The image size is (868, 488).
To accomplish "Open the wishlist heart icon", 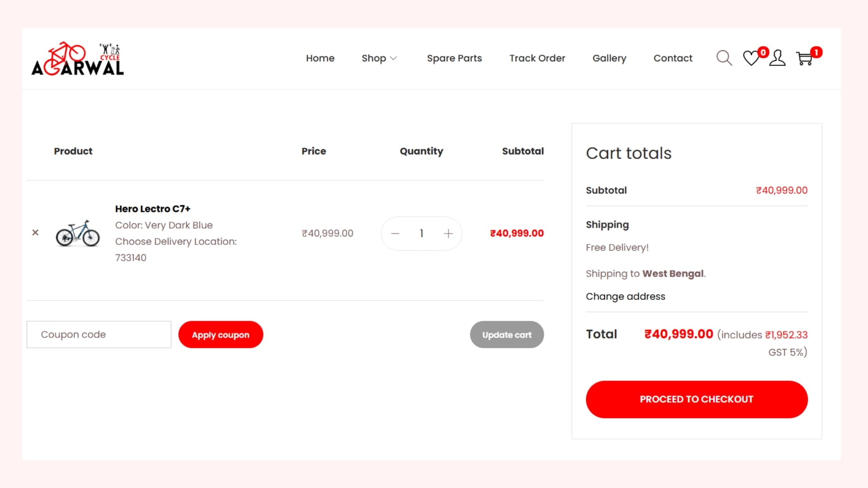I will point(751,58).
